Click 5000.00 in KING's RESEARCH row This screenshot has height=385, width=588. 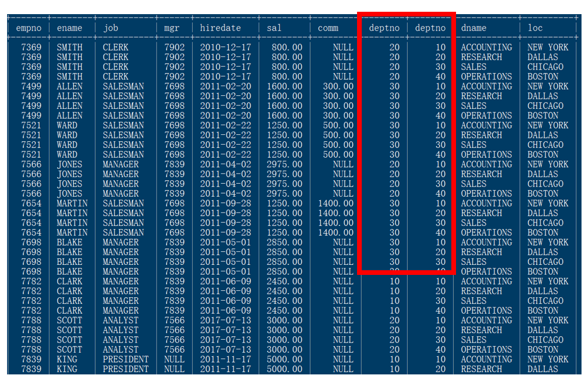tap(284, 369)
